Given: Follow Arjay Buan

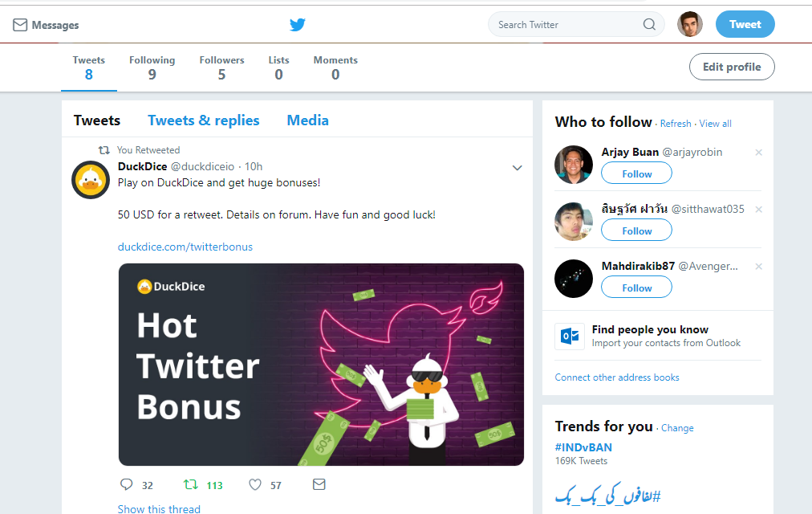Looking at the screenshot, I should tap(636, 173).
